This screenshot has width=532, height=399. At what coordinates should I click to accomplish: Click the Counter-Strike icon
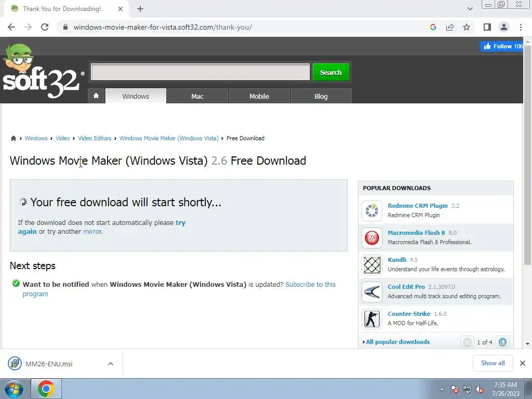click(372, 318)
